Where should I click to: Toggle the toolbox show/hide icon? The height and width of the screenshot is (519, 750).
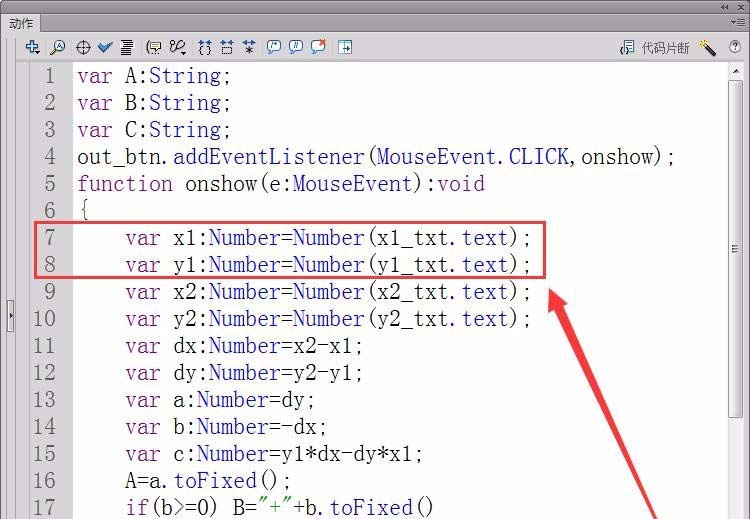pos(345,47)
